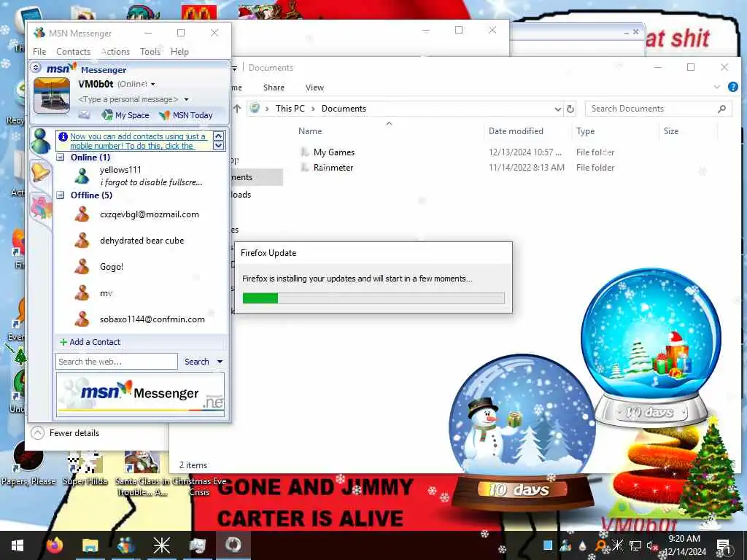The image size is (747, 560).
Task: Open the personal message dropdown arrow
Action: pyautogui.click(x=186, y=99)
